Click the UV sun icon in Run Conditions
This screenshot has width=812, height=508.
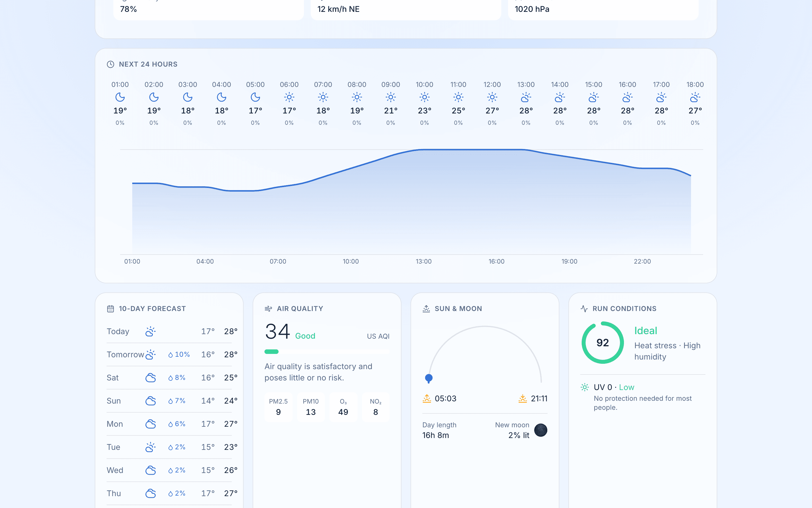click(x=584, y=387)
